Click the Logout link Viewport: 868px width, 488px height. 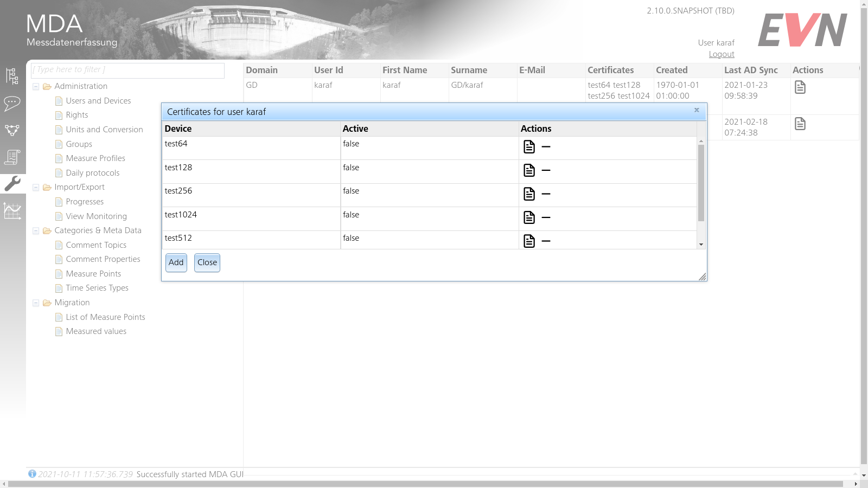point(721,54)
